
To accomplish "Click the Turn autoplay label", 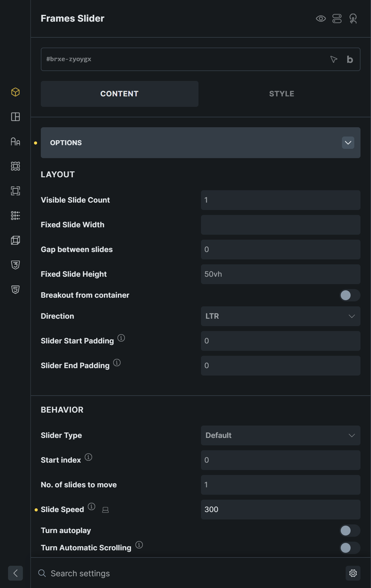I will click(66, 531).
